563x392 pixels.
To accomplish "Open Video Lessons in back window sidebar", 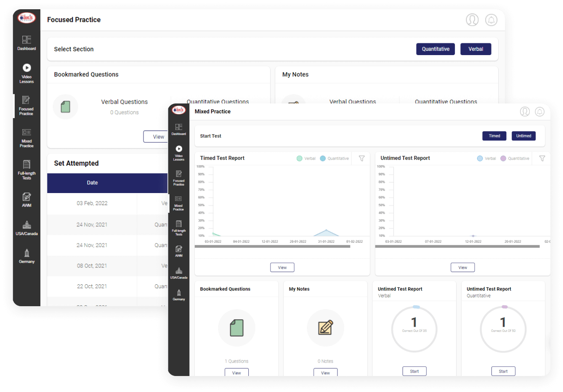I will point(27,73).
